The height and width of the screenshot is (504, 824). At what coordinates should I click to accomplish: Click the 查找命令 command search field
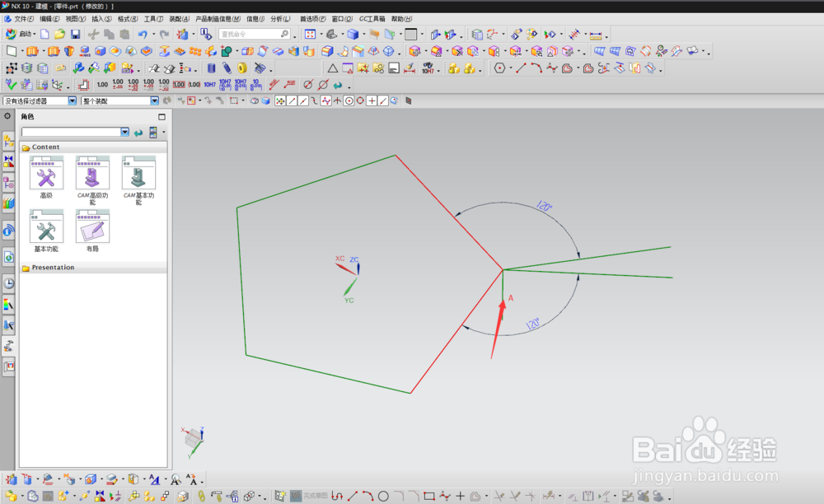coord(255,34)
